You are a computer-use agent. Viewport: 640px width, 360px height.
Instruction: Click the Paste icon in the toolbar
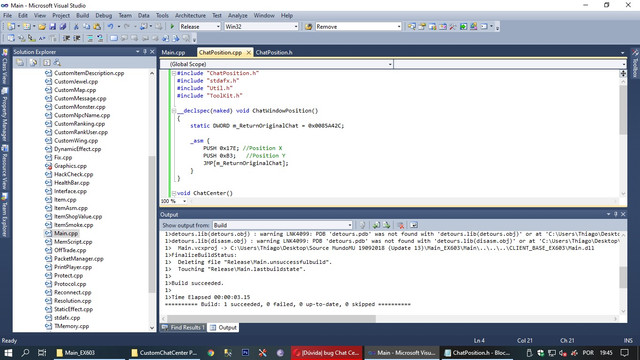pos(97,27)
